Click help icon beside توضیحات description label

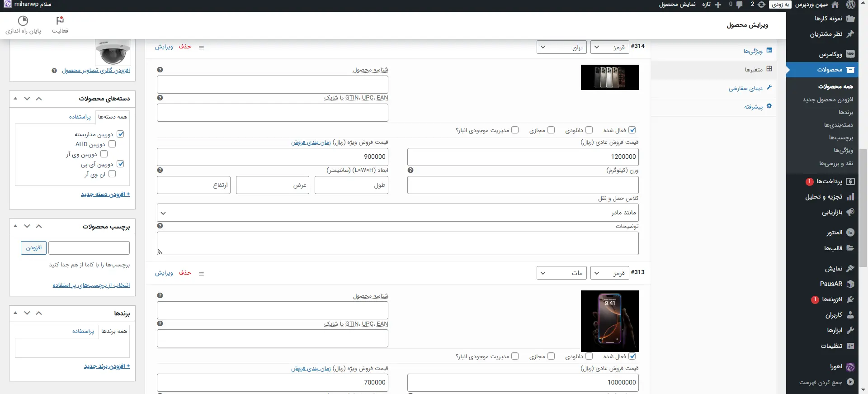pyautogui.click(x=160, y=226)
